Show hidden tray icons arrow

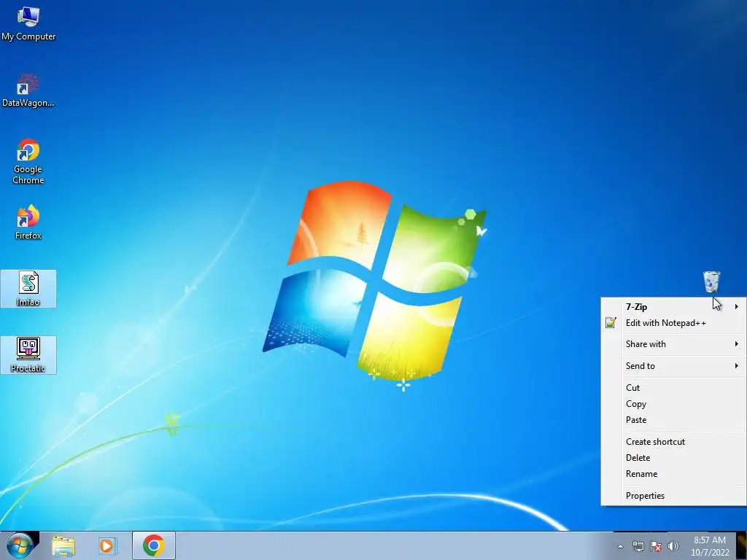[620, 546]
